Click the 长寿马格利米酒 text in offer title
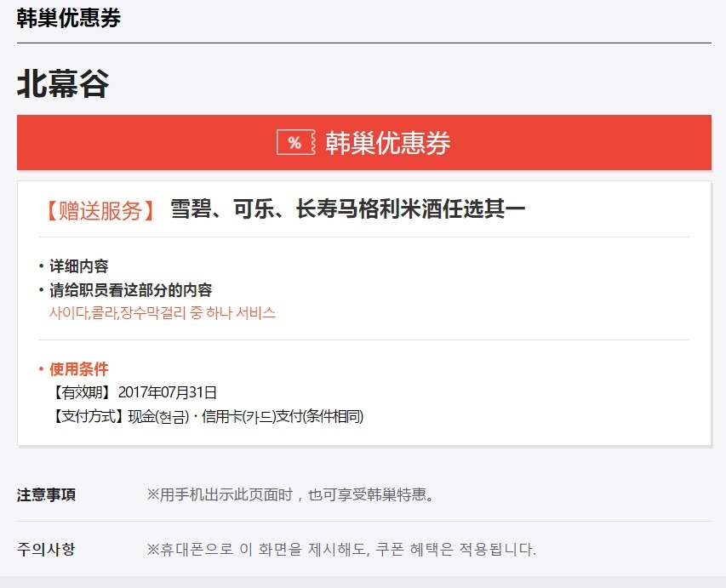 pyautogui.click(x=369, y=208)
